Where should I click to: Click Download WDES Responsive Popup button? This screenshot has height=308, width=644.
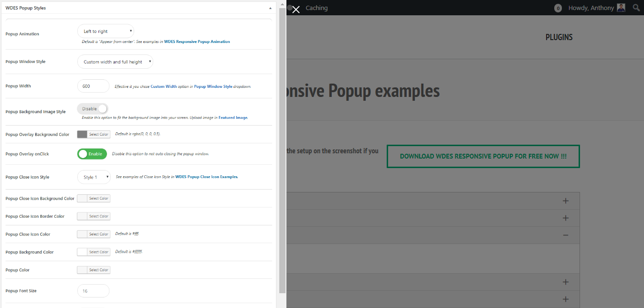[483, 156]
